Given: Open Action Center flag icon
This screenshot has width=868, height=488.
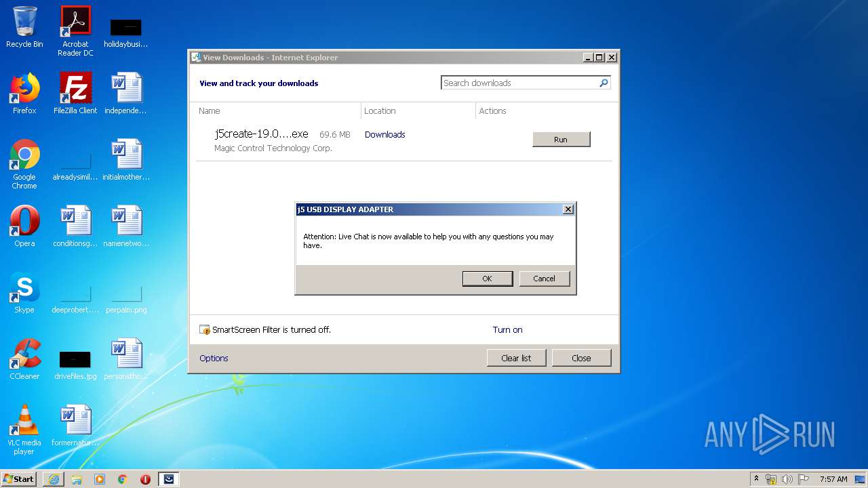Looking at the screenshot, I should [x=803, y=479].
